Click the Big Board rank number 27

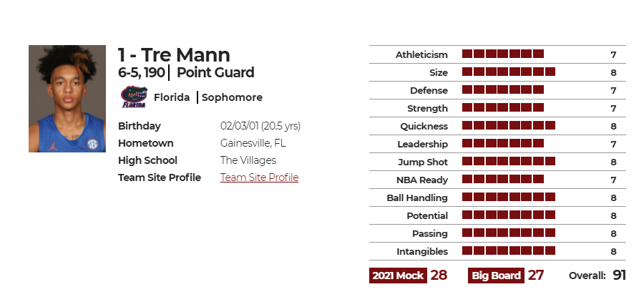click(535, 276)
